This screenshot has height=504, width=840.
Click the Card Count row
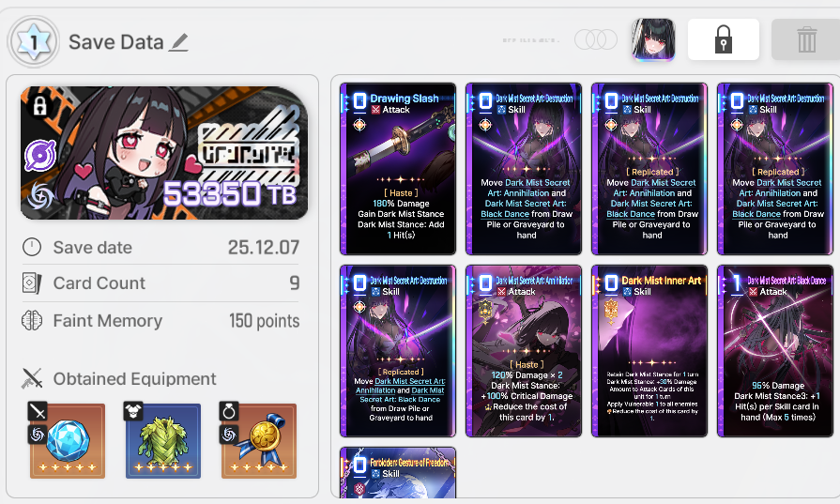tap(160, 283)
